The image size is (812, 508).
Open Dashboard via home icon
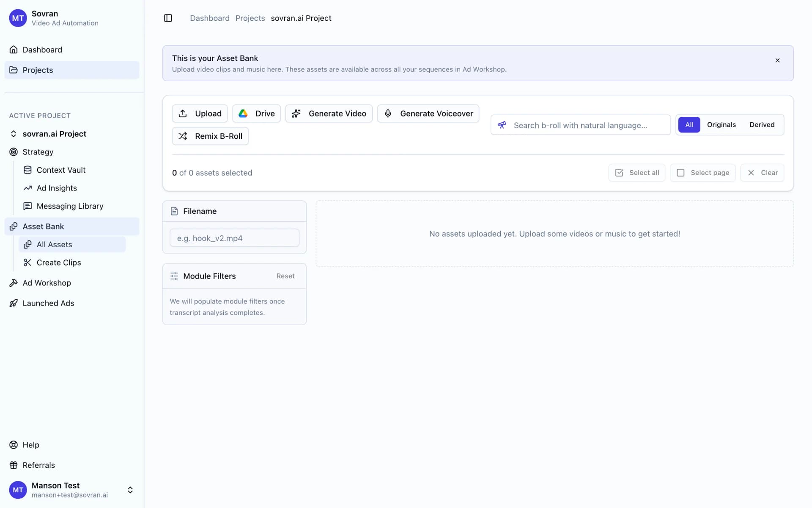[14, 50]
